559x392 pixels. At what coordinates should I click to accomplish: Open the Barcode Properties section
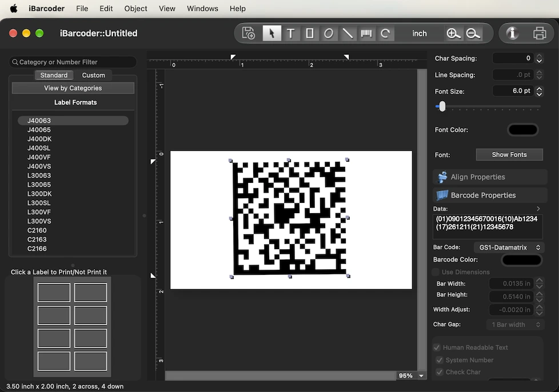click(490, 195)
